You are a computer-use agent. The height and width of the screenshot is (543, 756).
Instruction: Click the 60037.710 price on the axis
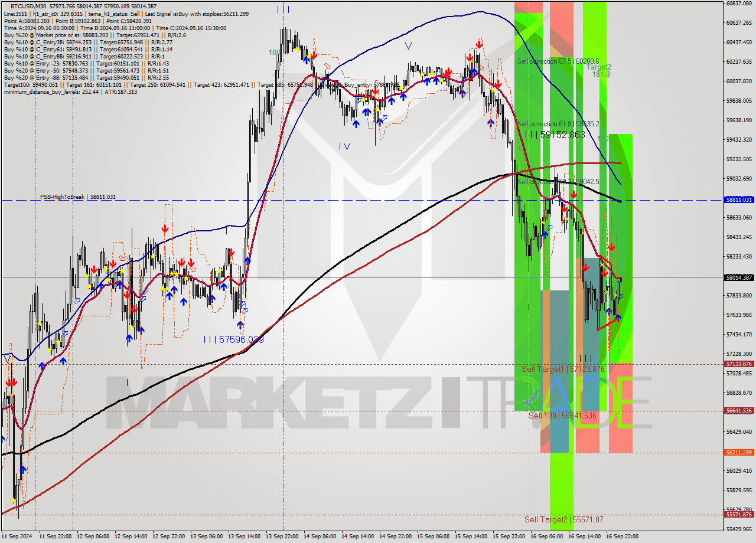(739, 81)
